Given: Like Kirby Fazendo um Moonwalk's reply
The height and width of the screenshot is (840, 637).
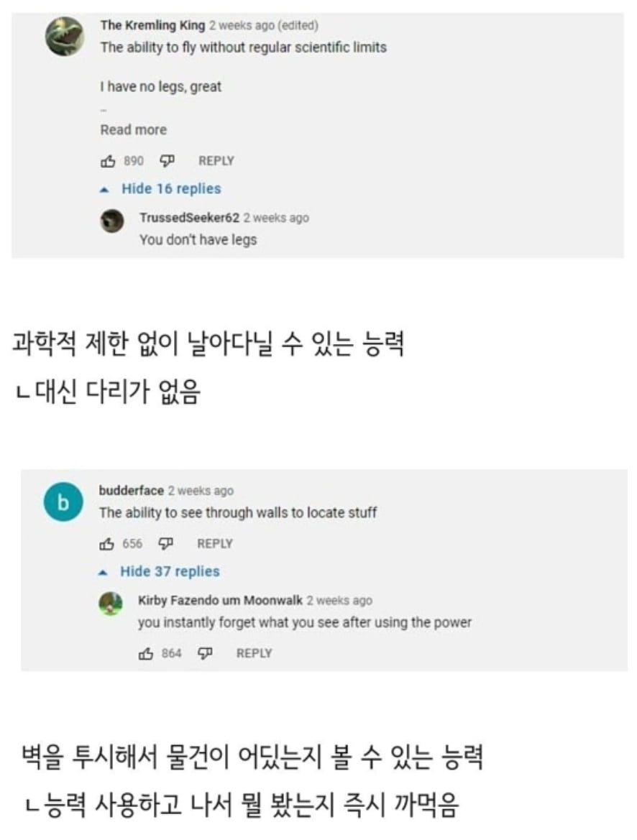Looking at the screenshot, I should click(147, 653).
